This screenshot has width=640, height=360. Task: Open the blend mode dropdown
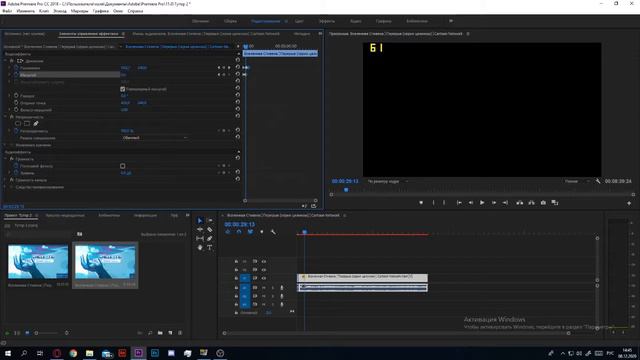pos(155,138)
